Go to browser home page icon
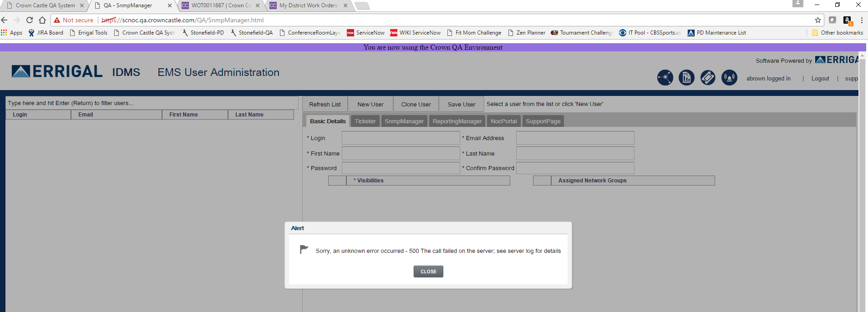868x312 pixels. click(x=42, y=20)
